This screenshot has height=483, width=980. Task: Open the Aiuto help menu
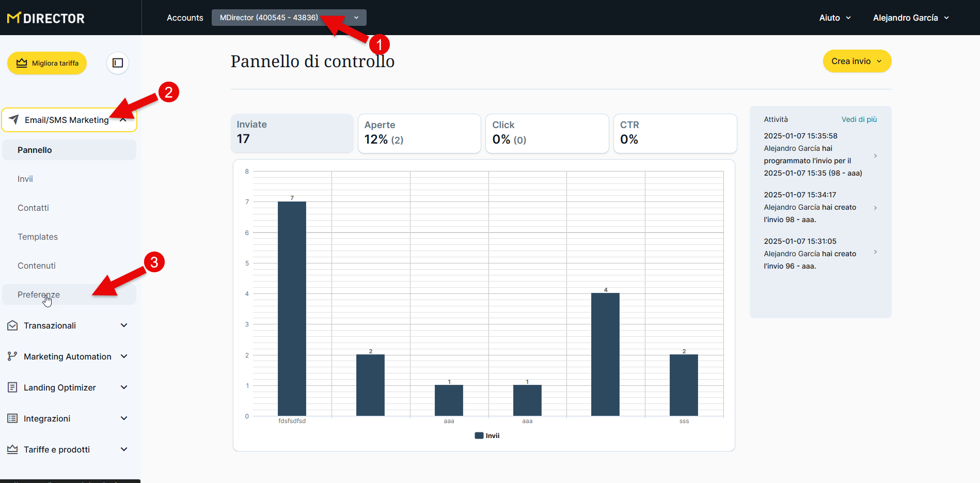click(x=834, y=18)
